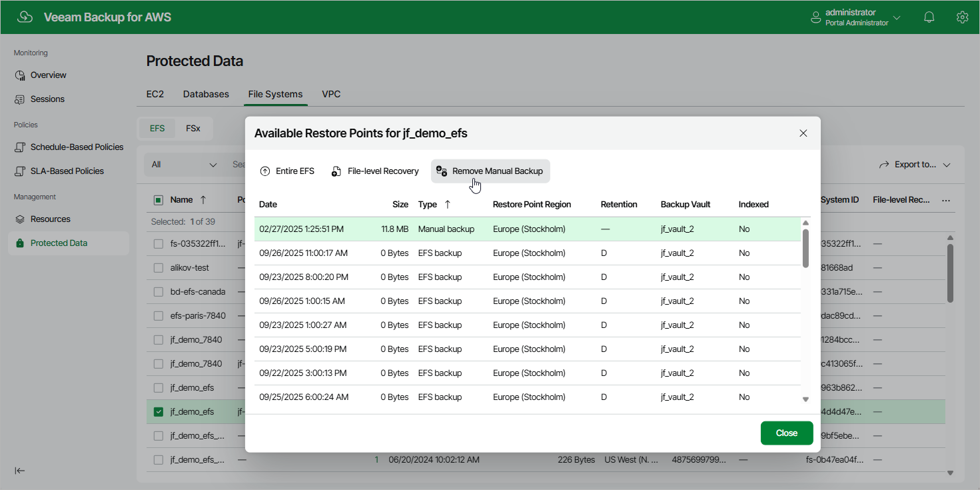
Task: Select the 09/25/2025 6:00:24 AM restore point
Action: (x=527, y=397)
